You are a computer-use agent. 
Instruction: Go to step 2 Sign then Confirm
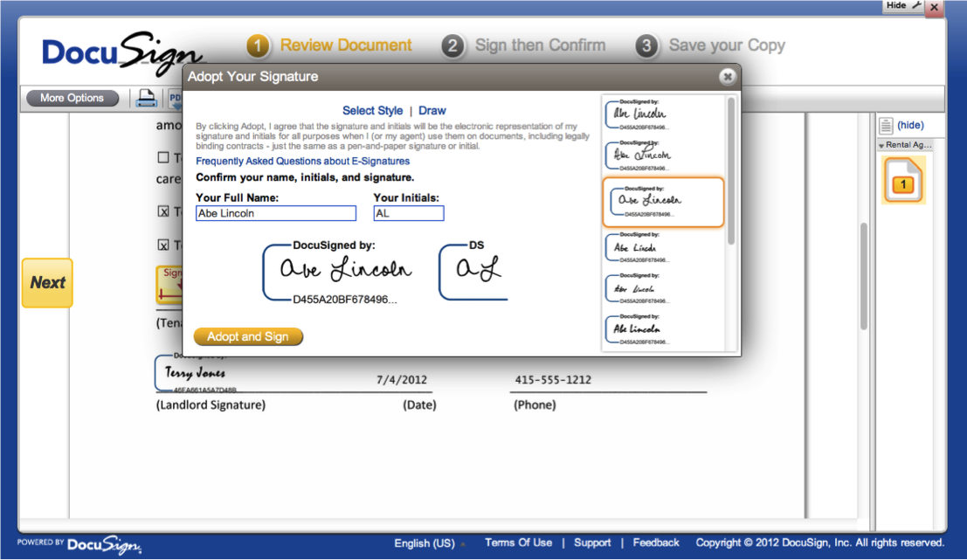point(523,45)
